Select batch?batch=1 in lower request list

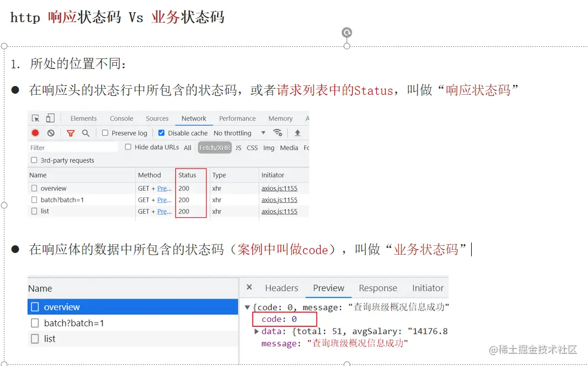tap(133, 323)
